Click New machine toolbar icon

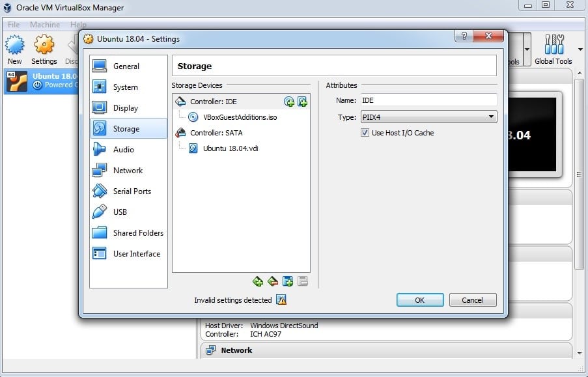point(14,49)
